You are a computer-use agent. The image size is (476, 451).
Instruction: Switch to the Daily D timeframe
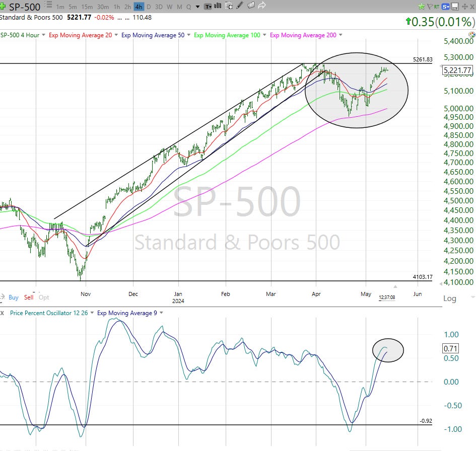coord(149,7)
